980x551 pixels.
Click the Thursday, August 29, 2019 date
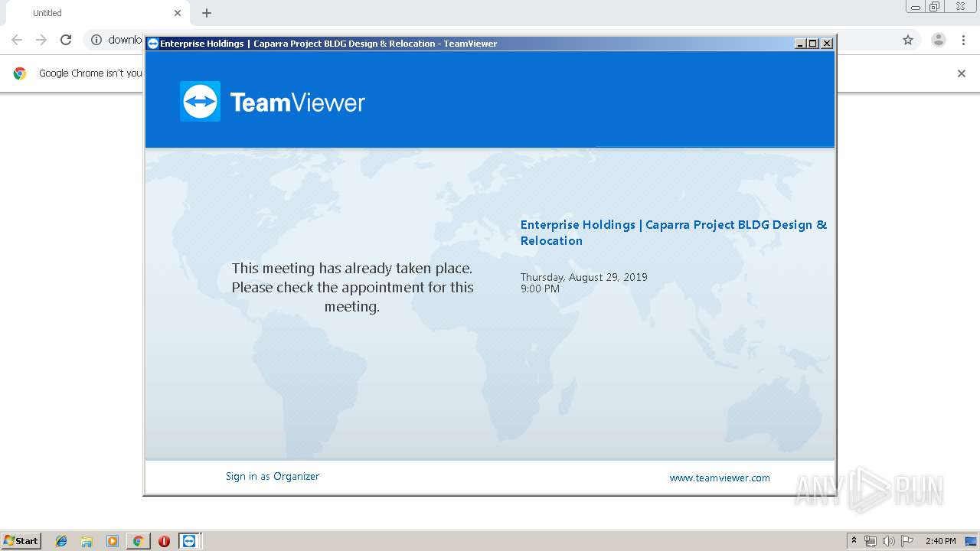coord(584,277)
